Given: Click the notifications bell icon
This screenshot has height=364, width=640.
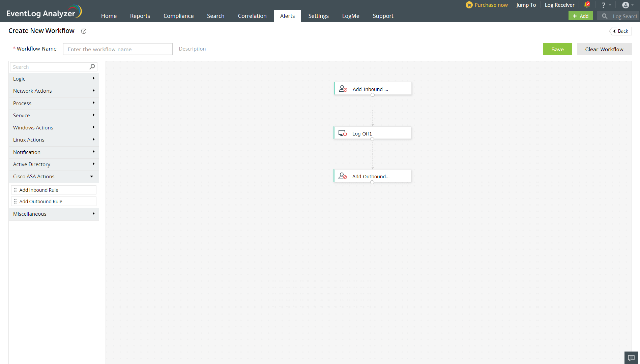Looking at the screenshot, I should [x=587, y=5].
